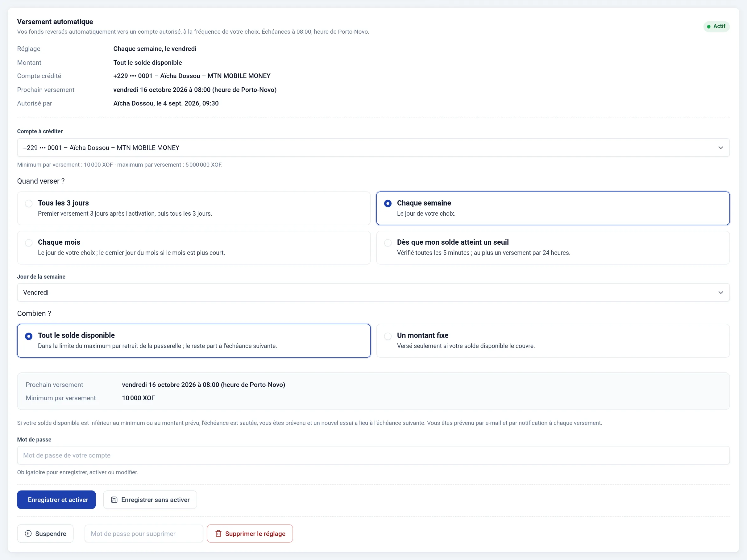
Task: Focus the Mot de passe input field
Action: coord(373,455)
